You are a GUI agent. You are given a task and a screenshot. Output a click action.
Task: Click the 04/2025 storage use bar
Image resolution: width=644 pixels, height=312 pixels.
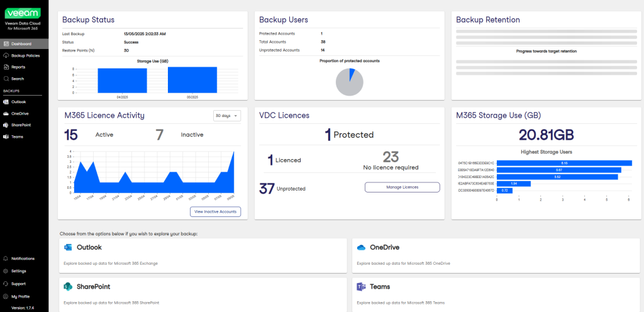[123, 81]
